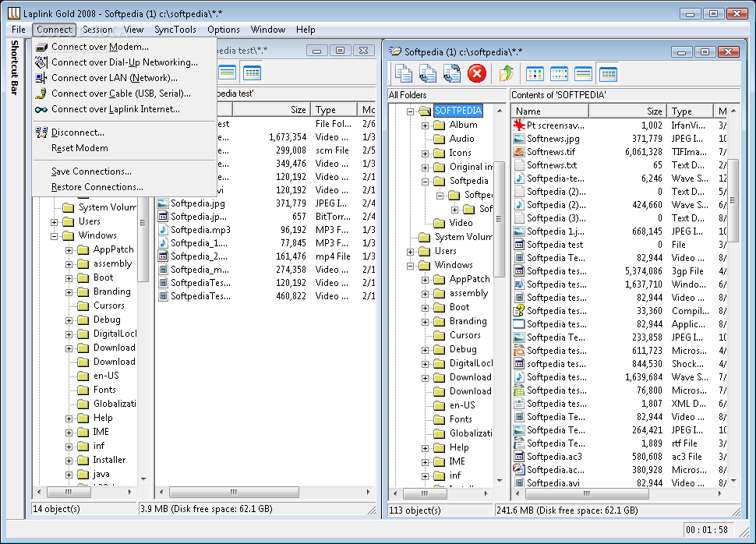This screenshot has height=544, width=756.
Task: Click details view icon in left window
Action: (253, 72)
